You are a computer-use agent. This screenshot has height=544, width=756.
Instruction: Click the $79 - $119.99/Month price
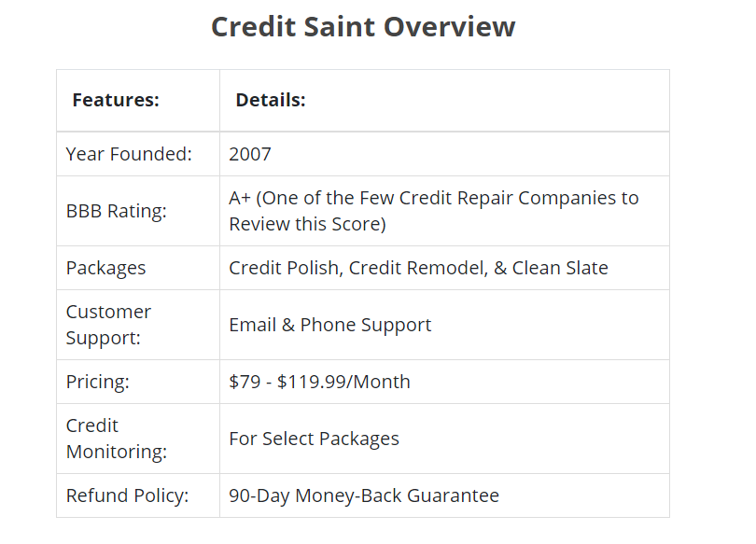point(319,382)
